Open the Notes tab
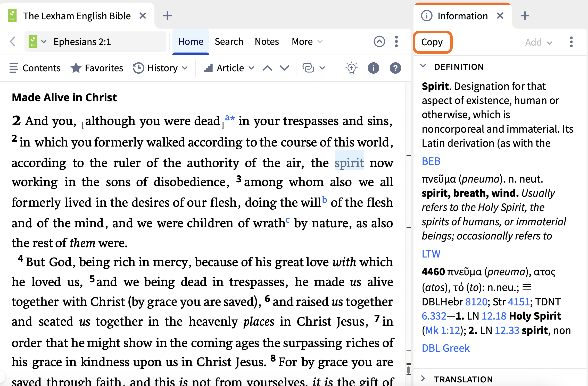 (x=267, y=41)
